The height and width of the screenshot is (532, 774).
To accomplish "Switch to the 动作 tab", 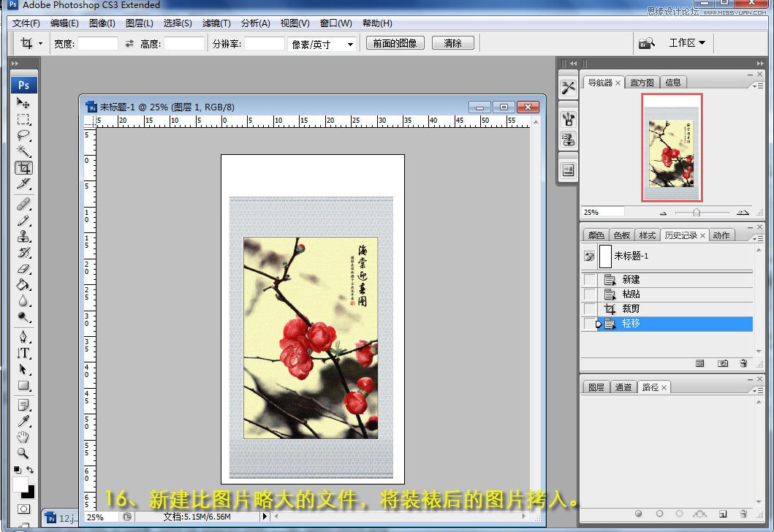I will (721, 235).
